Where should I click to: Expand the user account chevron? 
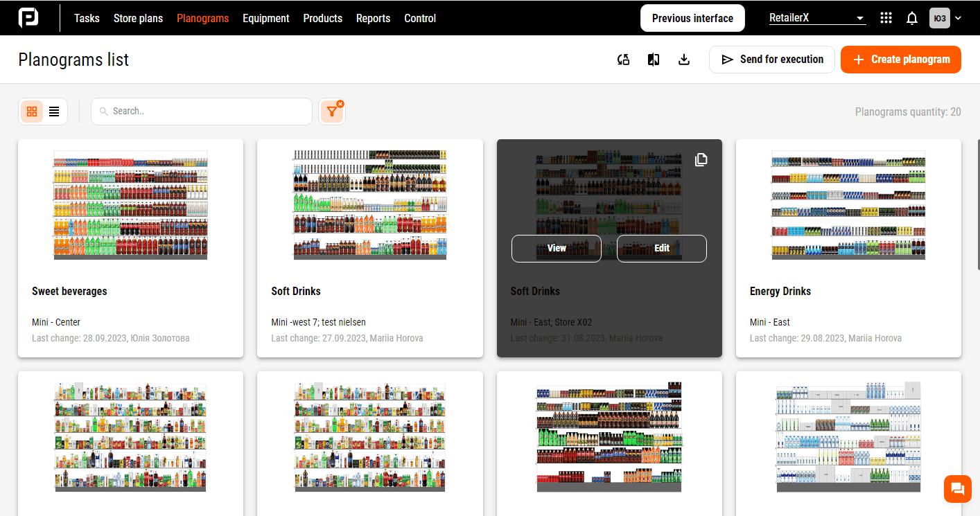[x=958, y=18]
